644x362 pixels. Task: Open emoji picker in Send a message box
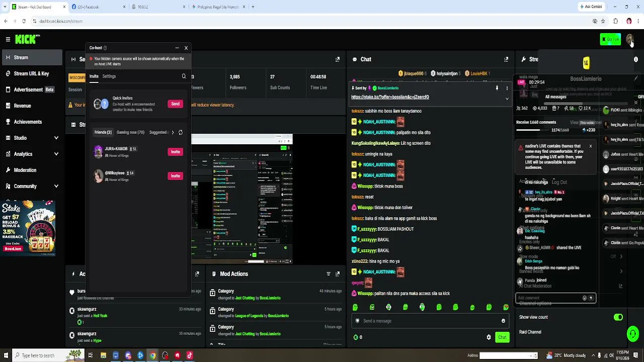(x=503, y=321)
